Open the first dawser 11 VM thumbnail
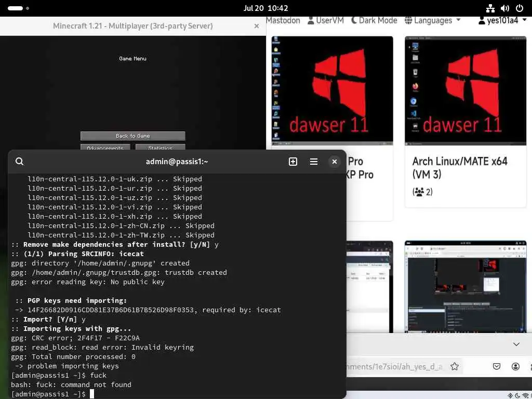 [x=332, y=90]
